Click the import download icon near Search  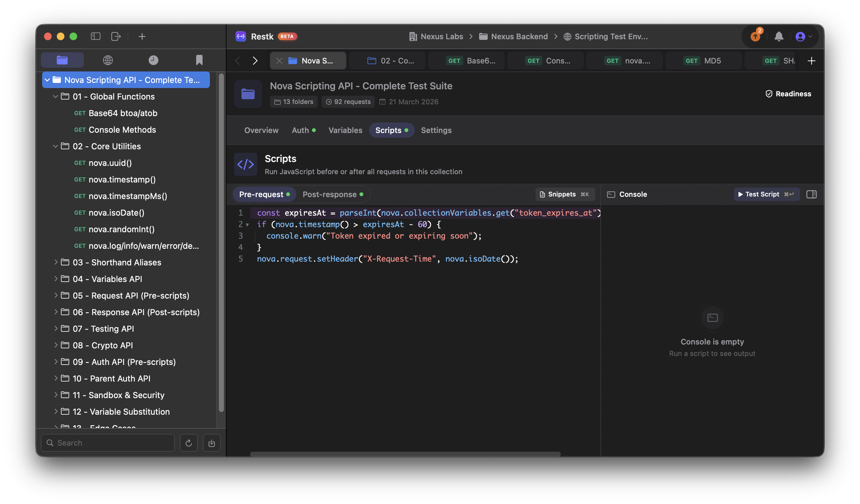[x=211, y=443]
